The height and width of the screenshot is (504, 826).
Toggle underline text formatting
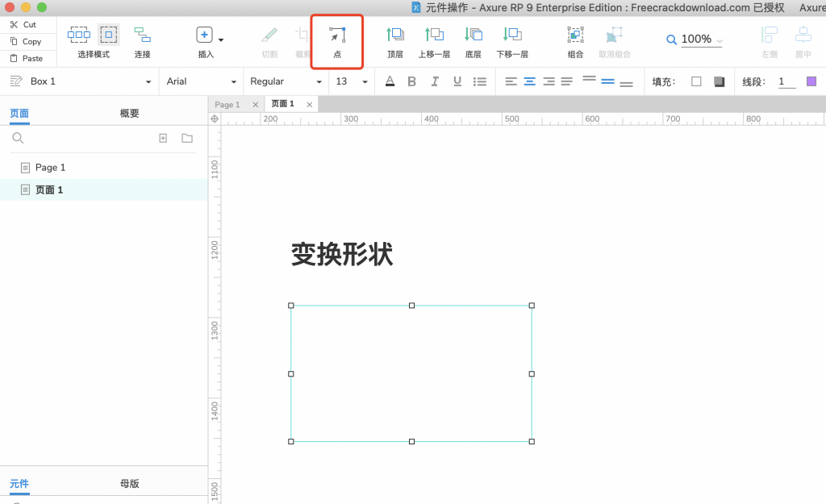(x=457, y=81)
